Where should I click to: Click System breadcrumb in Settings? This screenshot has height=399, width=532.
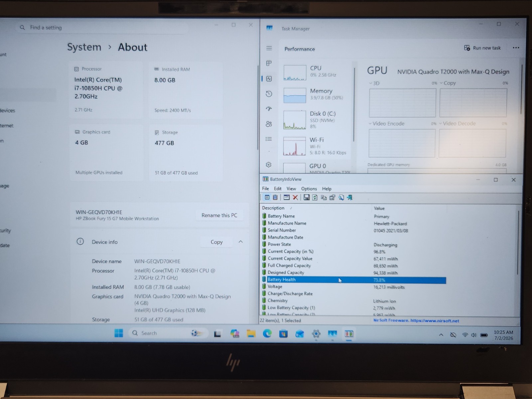[84, 47]
